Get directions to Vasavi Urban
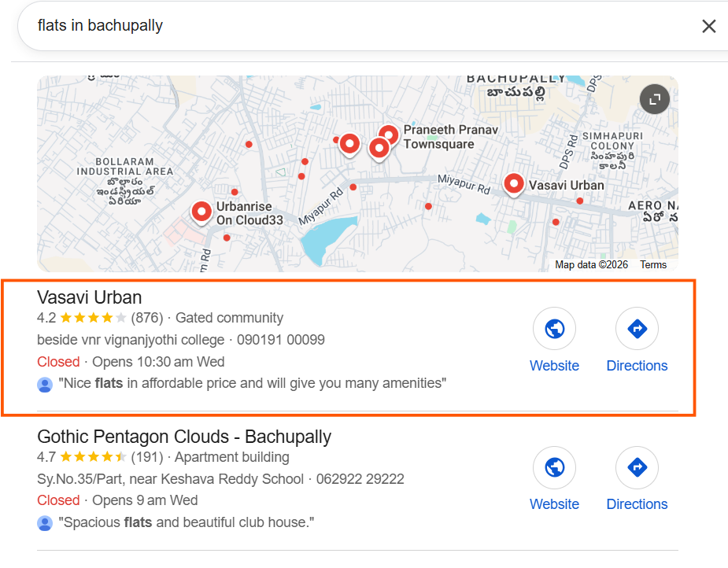Screen dimensions: 728x568 637,329
